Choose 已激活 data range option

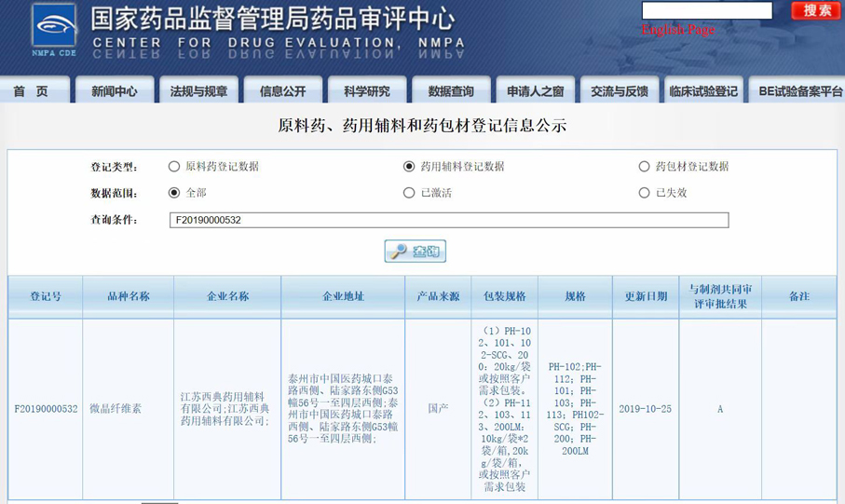tap(409, 193)
